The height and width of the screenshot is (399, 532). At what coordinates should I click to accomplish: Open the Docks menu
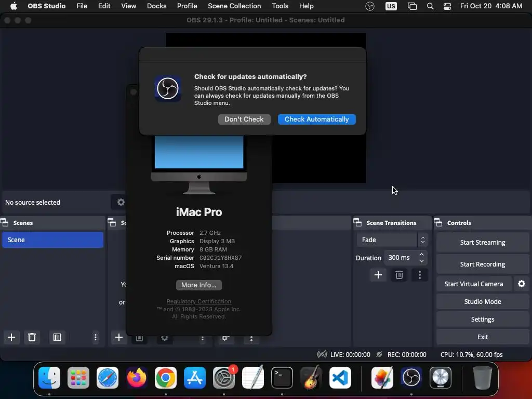point(157,6)
